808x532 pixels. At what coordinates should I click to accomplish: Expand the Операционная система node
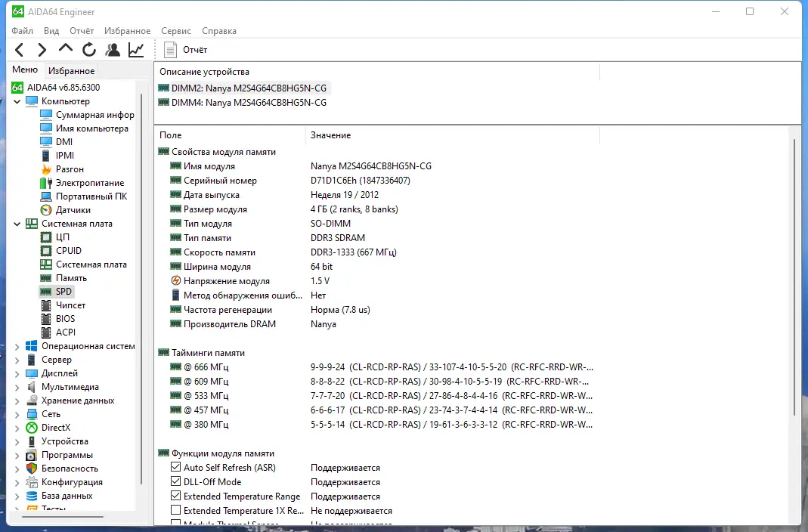17,346
